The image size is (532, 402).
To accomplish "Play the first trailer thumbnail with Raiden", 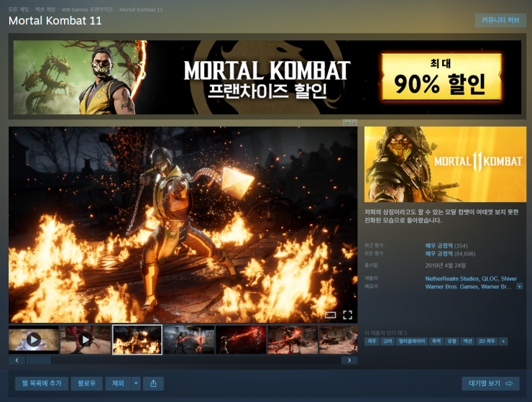I will pos(34,339).
